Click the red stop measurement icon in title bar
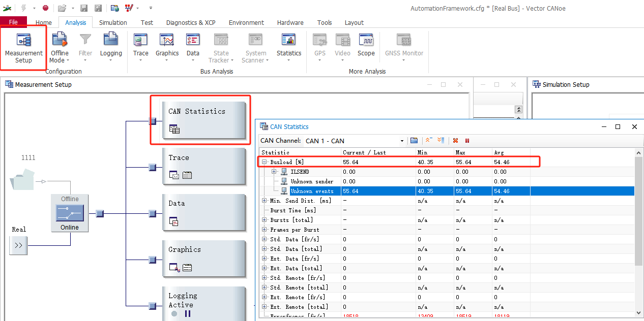Image resolution: width=644 pixels, height=321 pixels. (45, 8)
